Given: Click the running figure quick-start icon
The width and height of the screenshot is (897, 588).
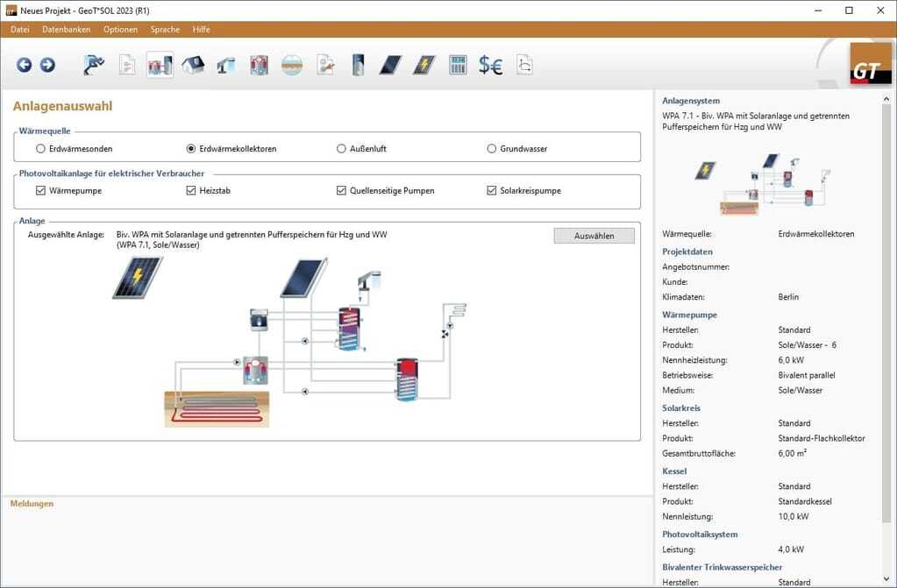Looking at the screenshot, I should click(94, 65).
